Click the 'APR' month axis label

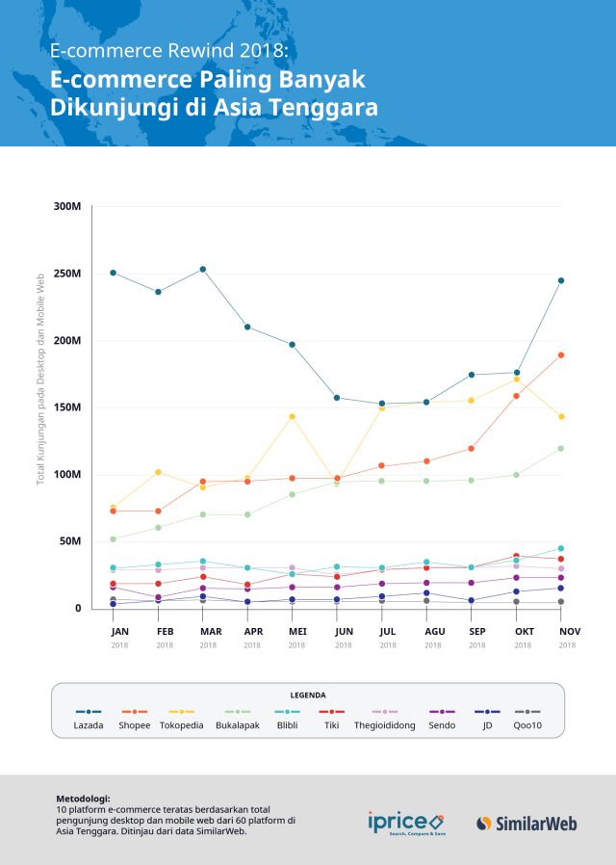pos(253,632)
